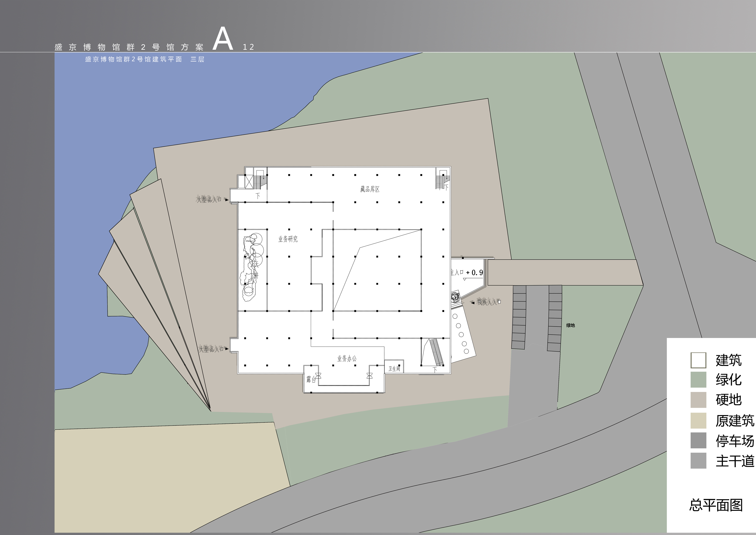Click the page number 12 in the header
The height and width of the screenshot is (535, 756).
(248, 47)
